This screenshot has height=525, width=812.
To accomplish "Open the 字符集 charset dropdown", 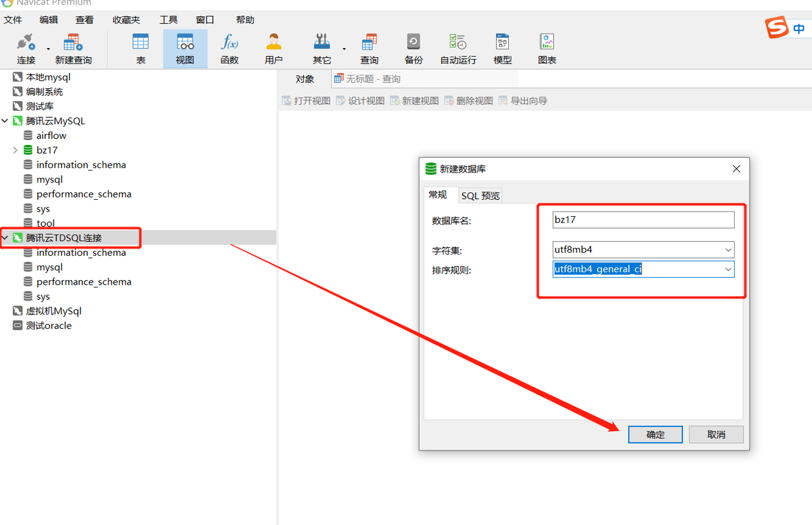I will click(728, 250).
